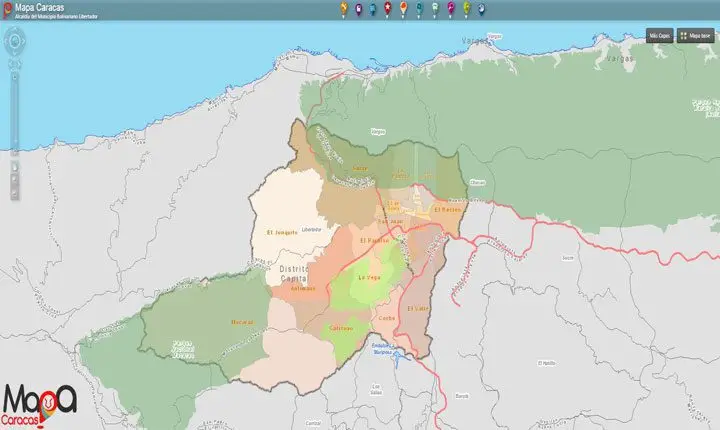Click the lime green pin icon

click(467, 9)
